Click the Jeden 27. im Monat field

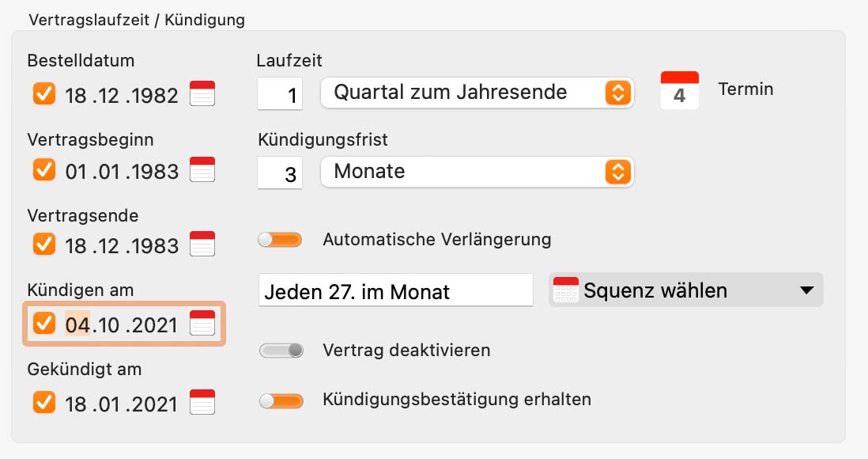pyautogui.click(x=396, y=290)
